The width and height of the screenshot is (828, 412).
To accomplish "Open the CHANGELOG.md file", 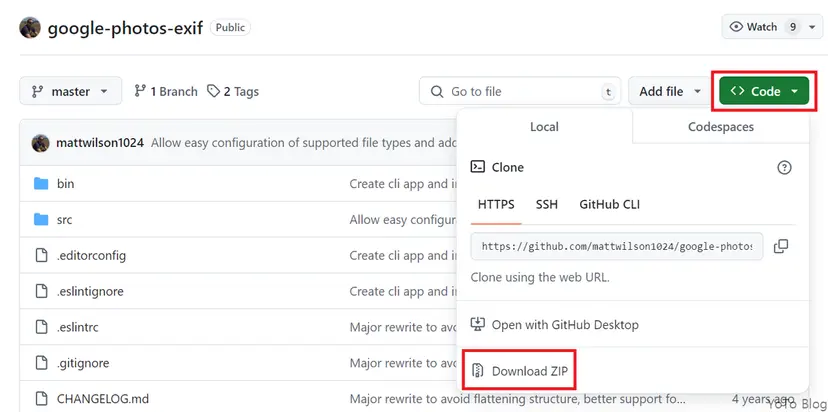I will [103, 399].
